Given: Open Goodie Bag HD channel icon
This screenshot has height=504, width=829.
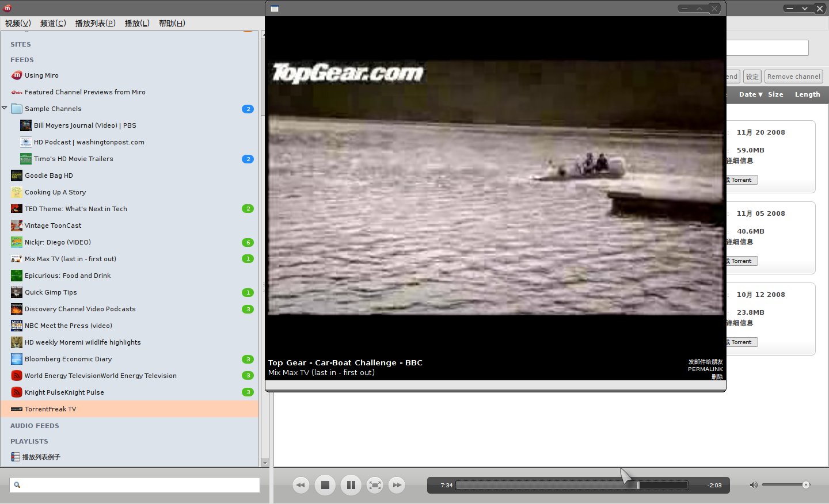Looking at the screenshot, I should [17, 175].
